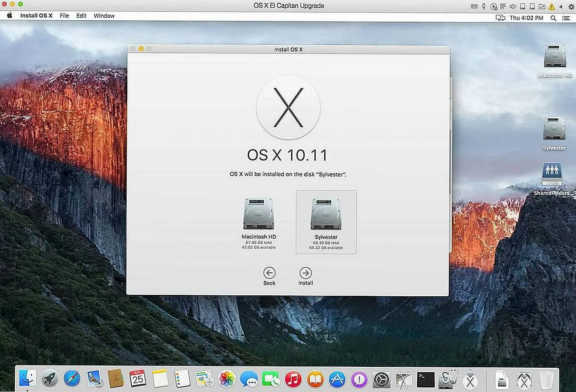Open Maps in the dock
This screenshot has width=576, height=392.
coord(204,379)
